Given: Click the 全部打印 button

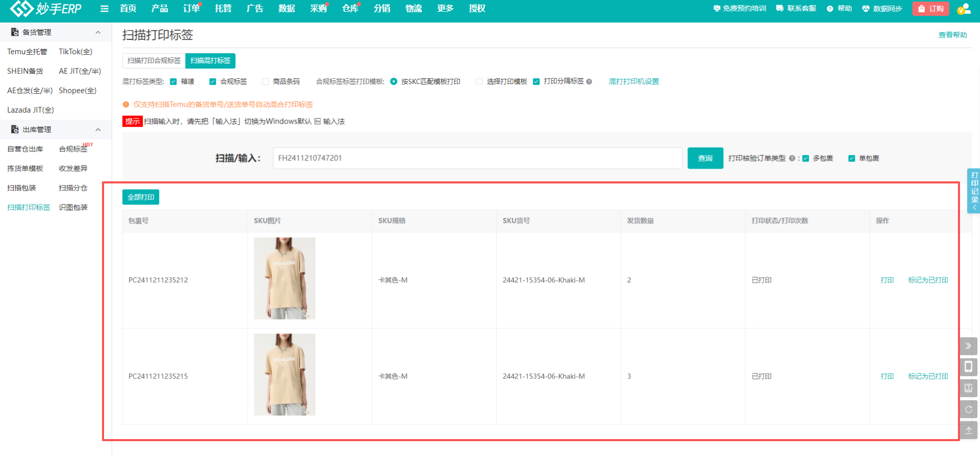Looking at the screenshot, I should (x=141, y=197).
